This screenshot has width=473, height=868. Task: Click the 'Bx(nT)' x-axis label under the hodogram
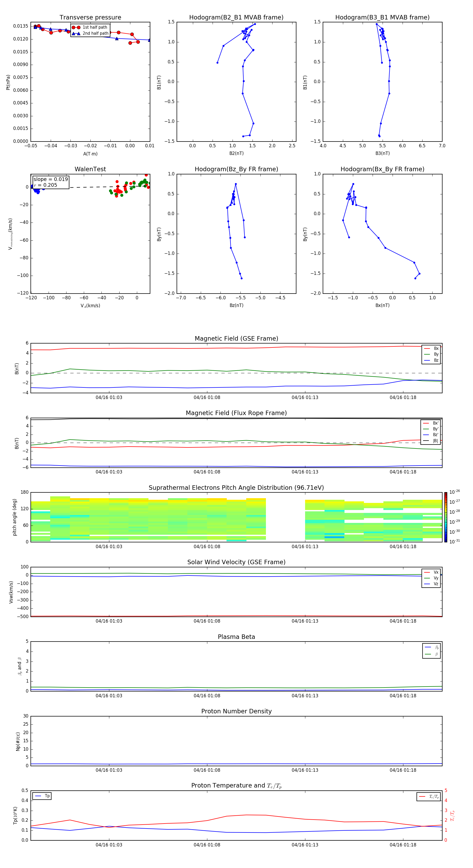[x=382, y=305]
